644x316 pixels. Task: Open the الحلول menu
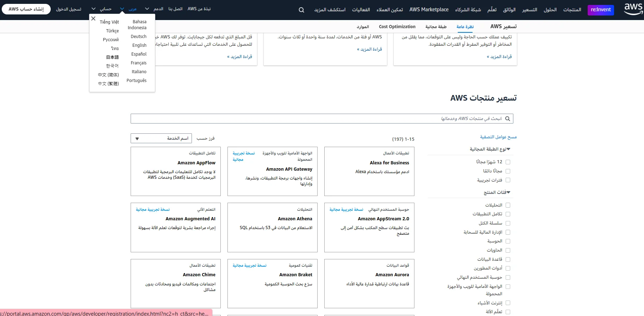[x=550, y=10]
